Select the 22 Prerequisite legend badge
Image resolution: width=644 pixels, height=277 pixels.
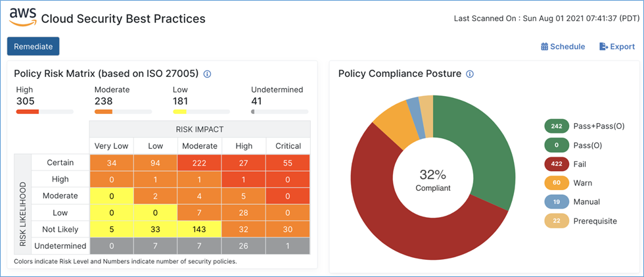(x=557, y=220)
